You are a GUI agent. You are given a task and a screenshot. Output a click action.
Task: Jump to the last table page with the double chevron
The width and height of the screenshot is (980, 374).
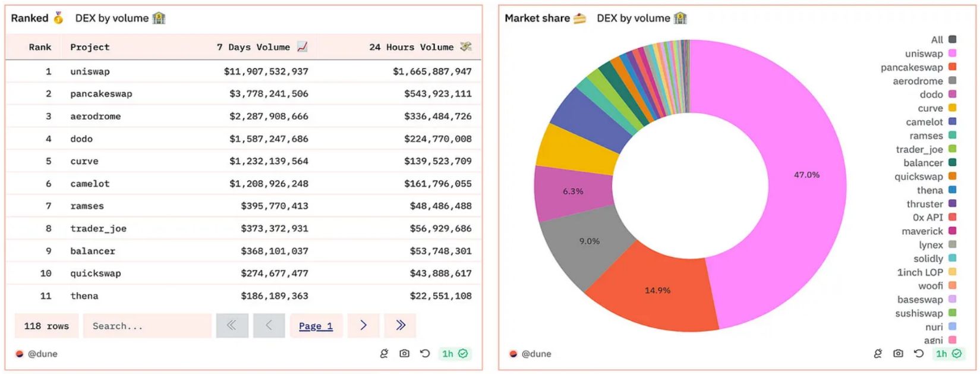[x=400, y=325]
